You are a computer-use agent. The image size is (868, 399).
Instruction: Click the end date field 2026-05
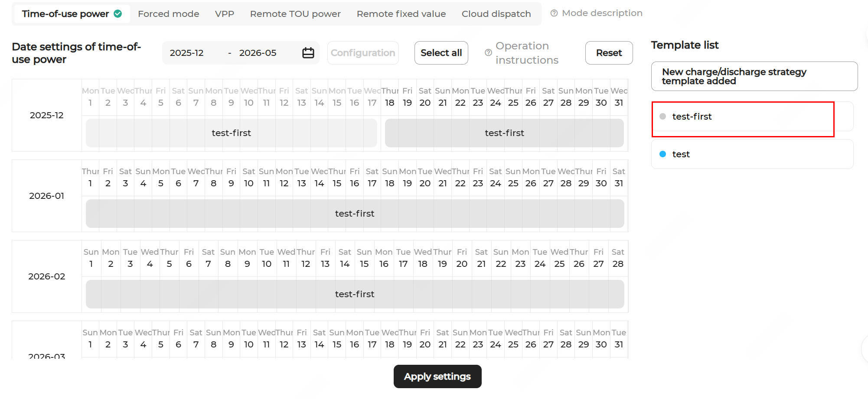(x=258, y=53)
